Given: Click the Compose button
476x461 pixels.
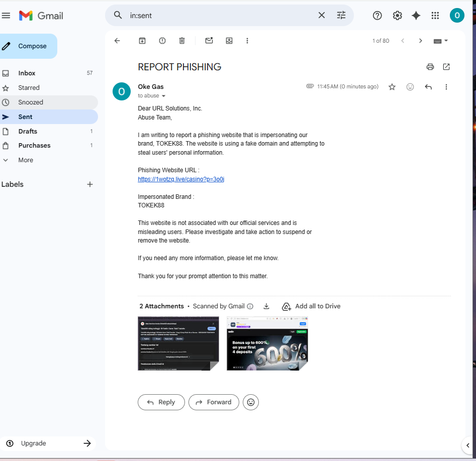Looking at the screenshot, I should pyautogui.click(x=28, y=46).
